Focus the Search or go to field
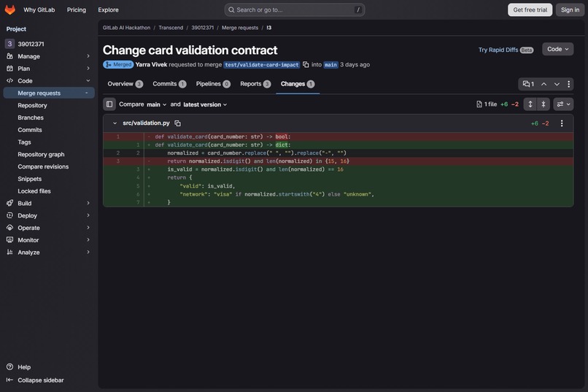 [x=295, y=9]
